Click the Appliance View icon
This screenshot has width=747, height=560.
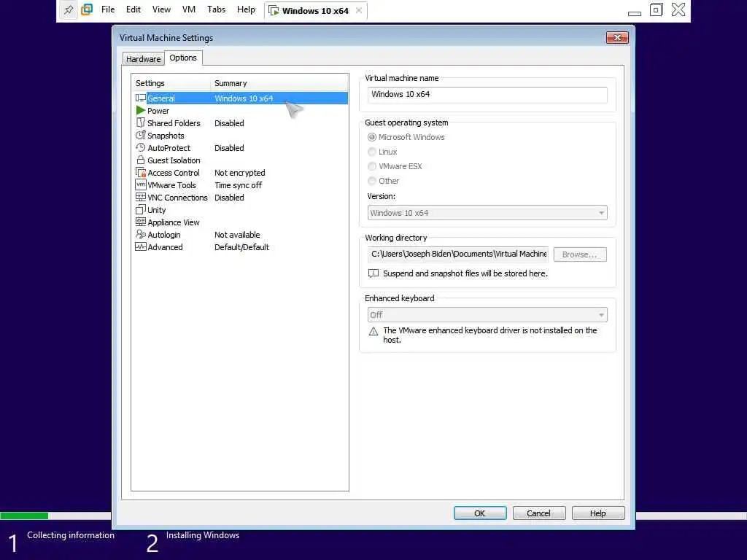click(141, 222)
